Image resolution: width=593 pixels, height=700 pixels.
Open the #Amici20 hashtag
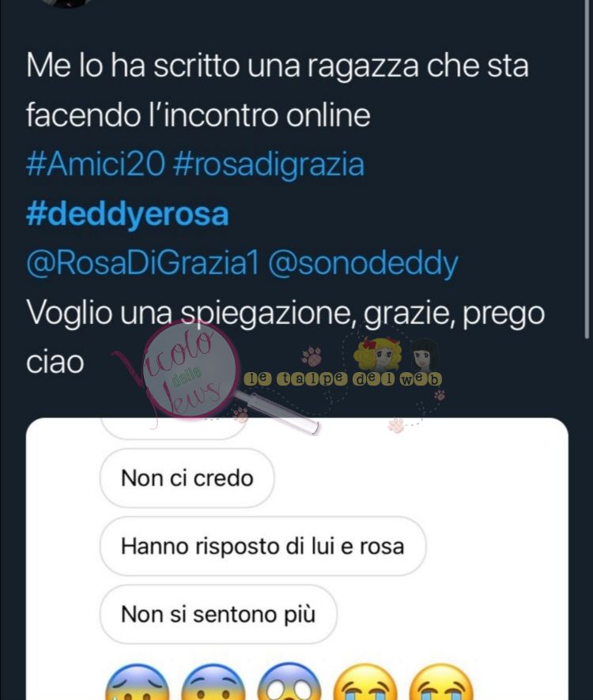coord(96,164)
